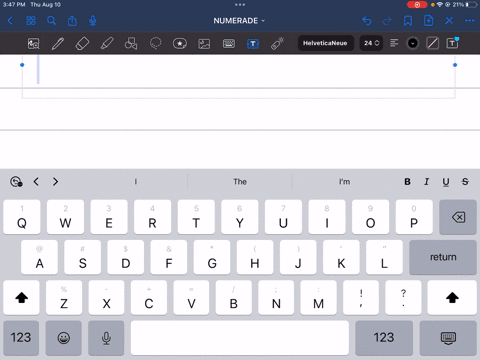Select the laser pointer tool
This screenshot has width=480, height=360.
[277, 43]
